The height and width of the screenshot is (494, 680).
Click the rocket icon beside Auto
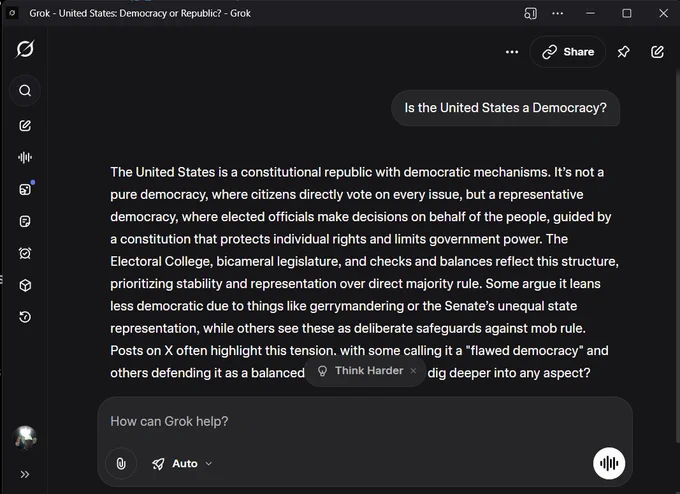[x=158, y=464]
